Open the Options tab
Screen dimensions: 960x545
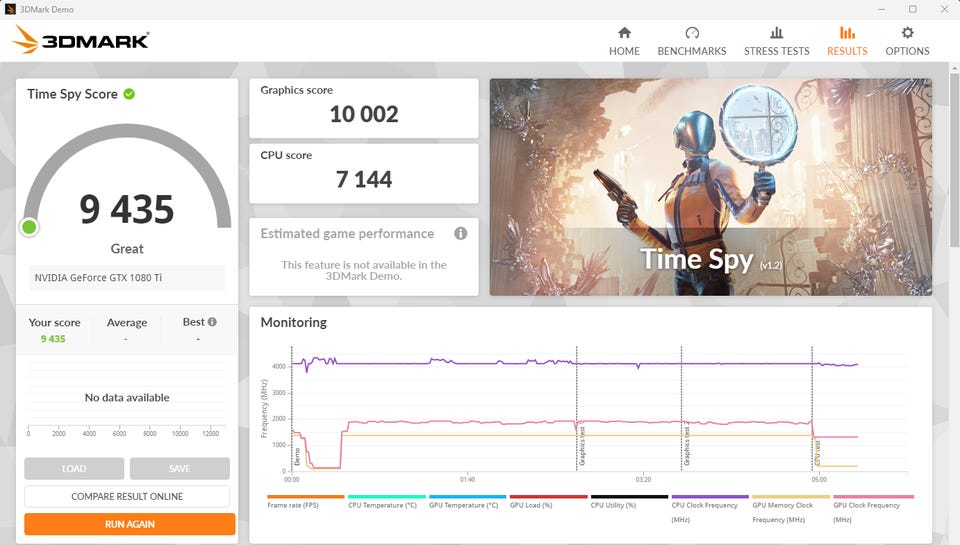[907, 41]
